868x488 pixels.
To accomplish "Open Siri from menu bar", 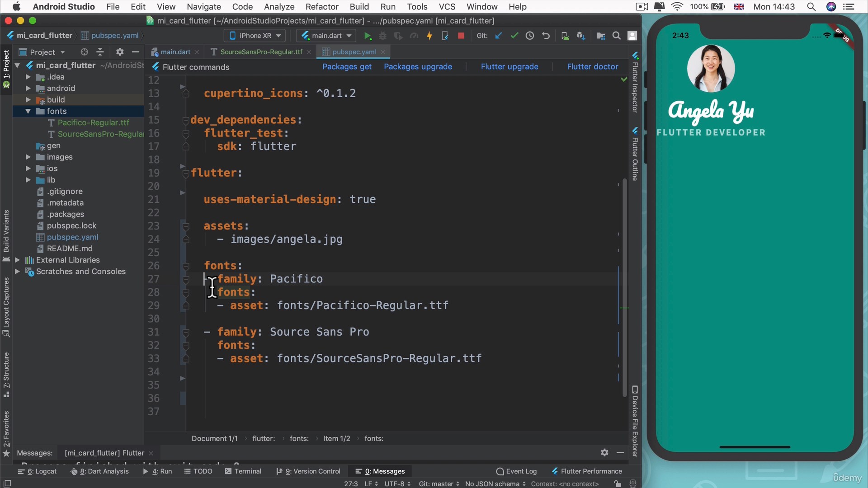I will coord(831,7).
